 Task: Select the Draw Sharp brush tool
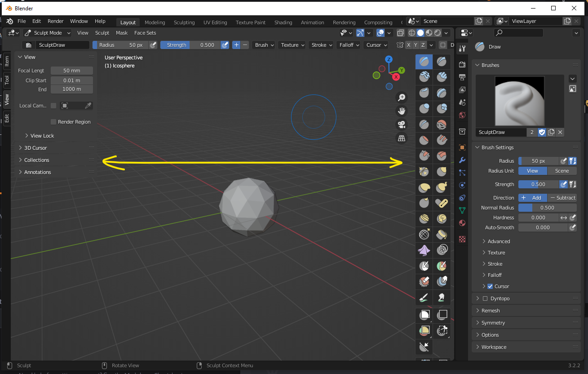click(442, 62)
